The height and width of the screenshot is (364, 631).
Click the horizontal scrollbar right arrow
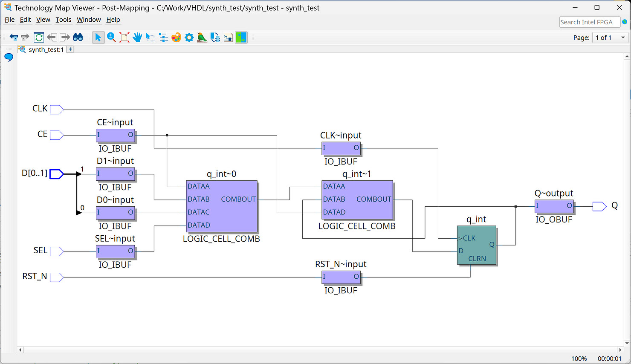(x=620, y=350)
